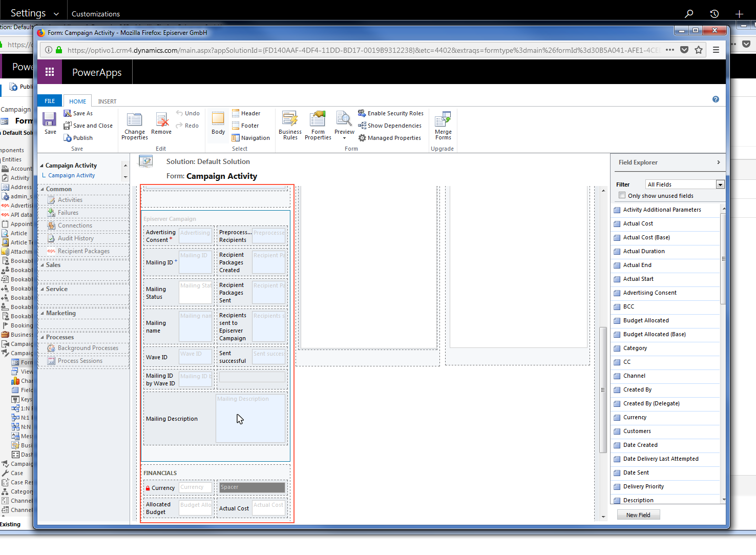
Task: Undo the last edit
Action: click(x=187, y=113)
